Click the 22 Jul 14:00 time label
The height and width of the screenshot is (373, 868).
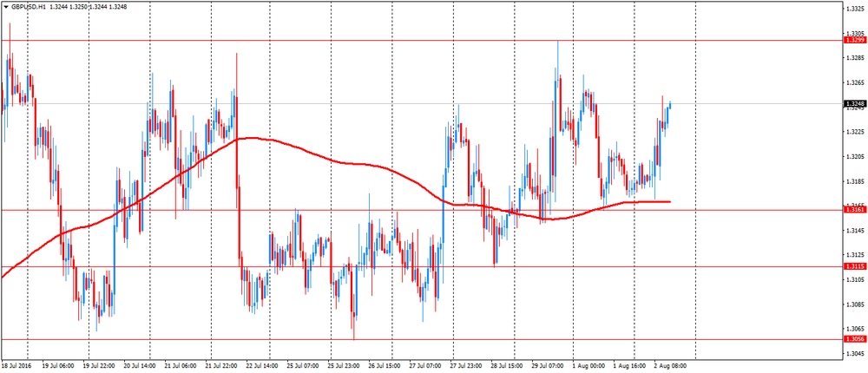262,366
